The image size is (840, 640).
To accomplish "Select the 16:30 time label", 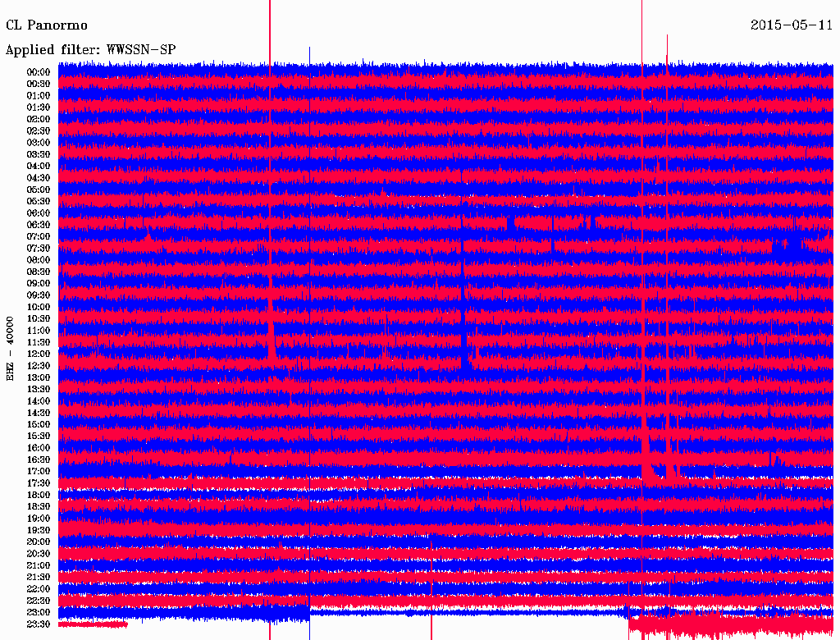I will click(x=39, y=459).
